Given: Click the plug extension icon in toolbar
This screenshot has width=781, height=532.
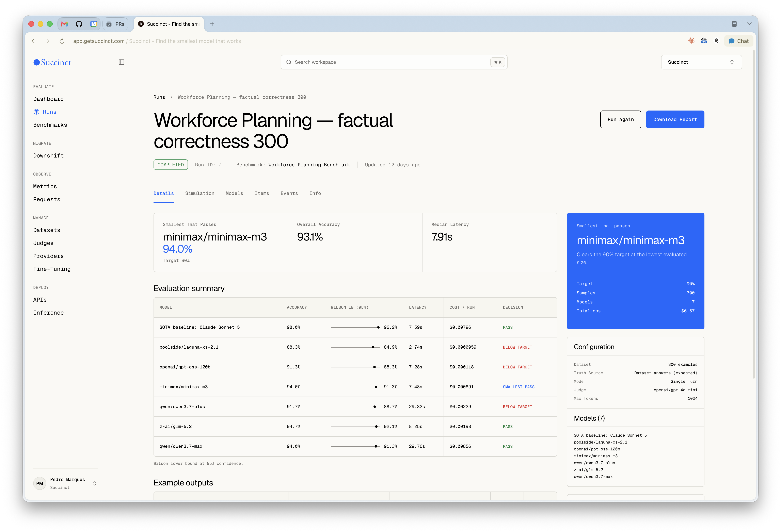Looking at the screenshot, I should (x=716, y=41).
